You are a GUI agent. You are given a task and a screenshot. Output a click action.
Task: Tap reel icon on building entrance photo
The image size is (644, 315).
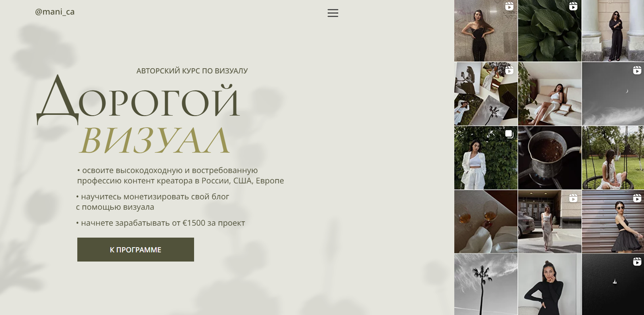point(573,198)
